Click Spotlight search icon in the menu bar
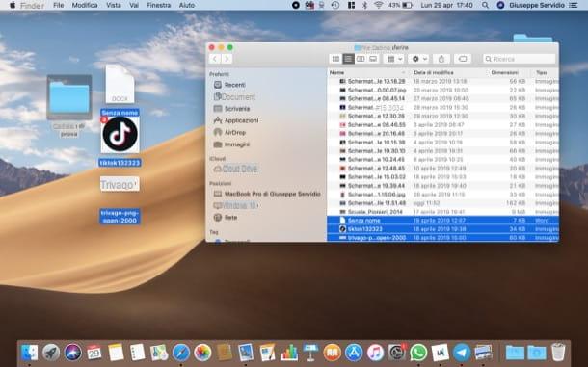This screenshot has width=588, height=367. point(485,5)
